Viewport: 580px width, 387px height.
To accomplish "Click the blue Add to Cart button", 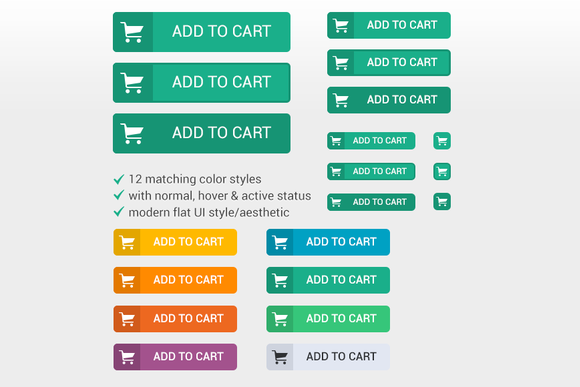I will pos(328,242).
